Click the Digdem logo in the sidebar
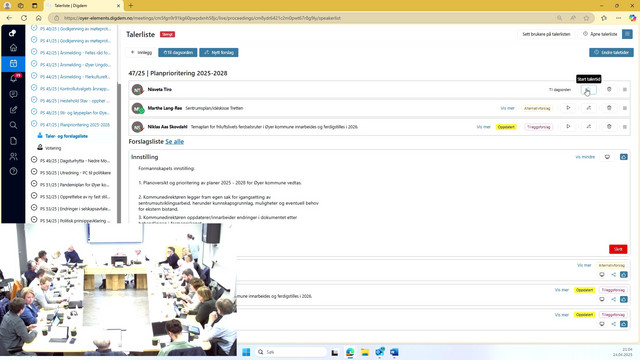Screen dimensions: 640x360 (13, 33)
